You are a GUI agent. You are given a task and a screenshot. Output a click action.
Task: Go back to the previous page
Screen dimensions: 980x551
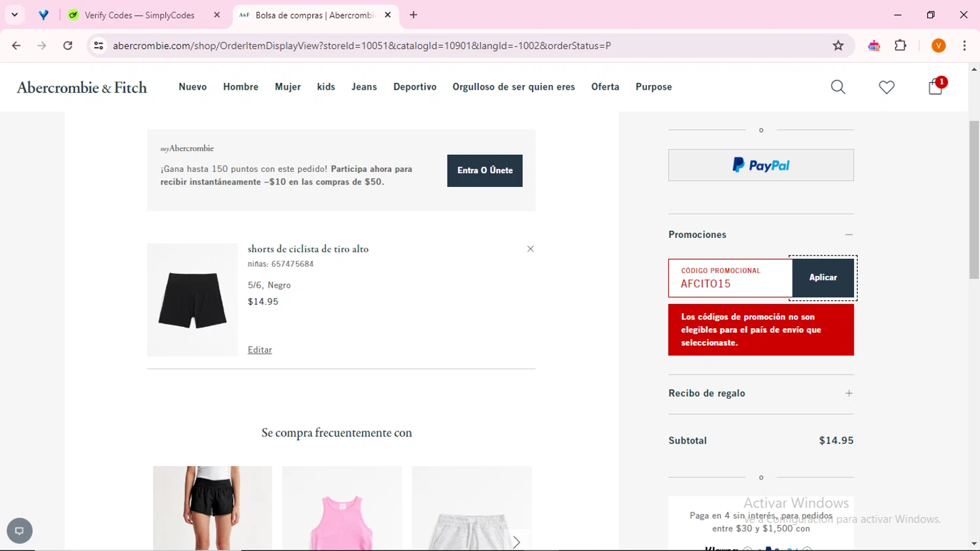[x=16, y=46]
